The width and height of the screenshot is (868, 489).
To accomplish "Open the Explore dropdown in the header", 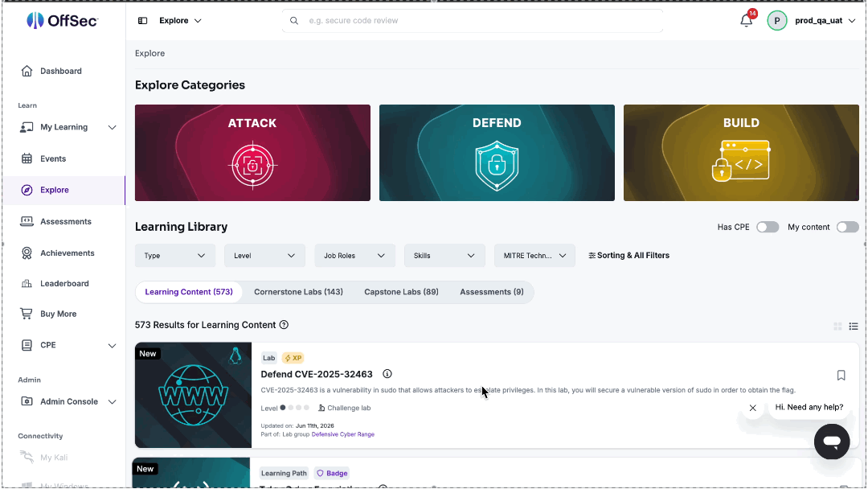I will [x=181, y=20].
